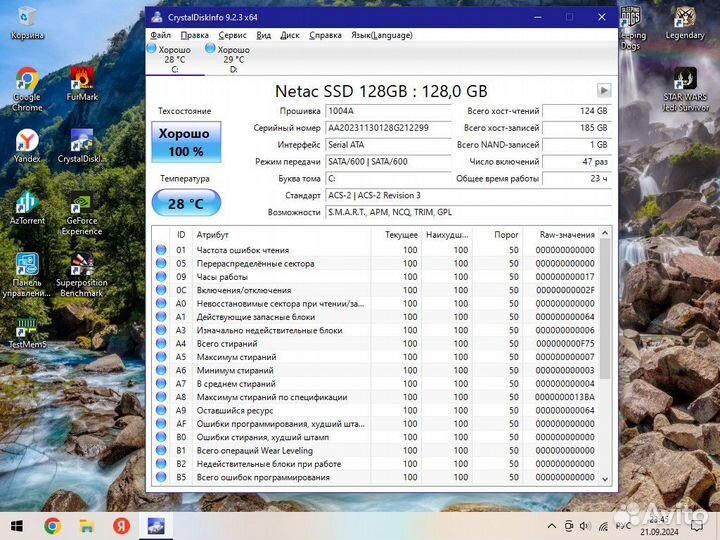Click the attribute list scroll up arrow
The image size is (720, 540).
click(605, 233)
